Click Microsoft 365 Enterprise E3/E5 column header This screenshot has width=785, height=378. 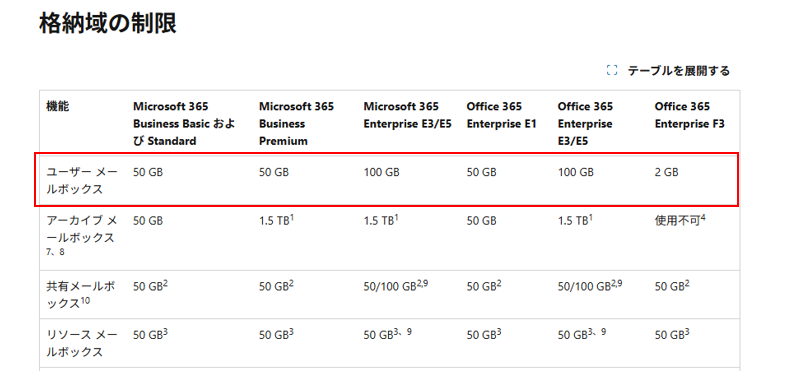pyautogui.click(x=408, y=115)
